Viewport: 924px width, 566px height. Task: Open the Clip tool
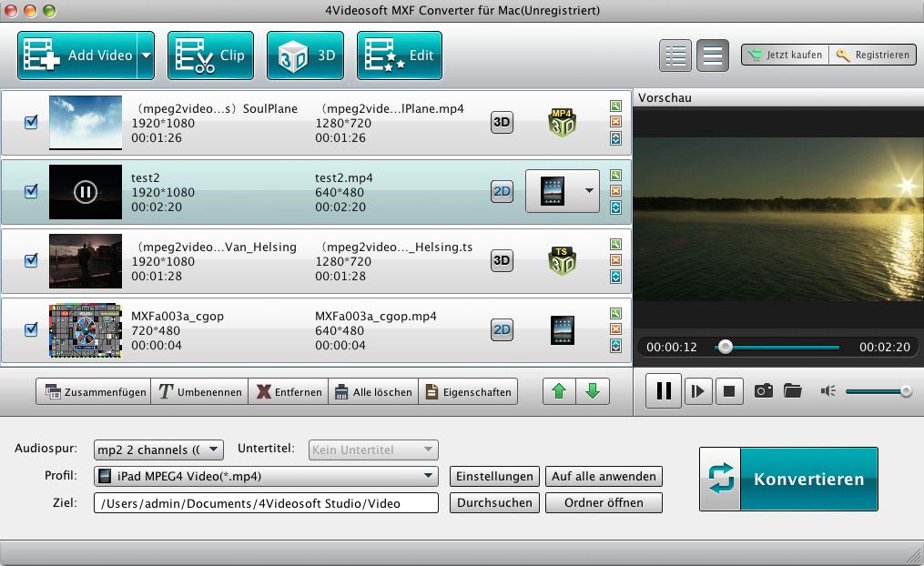[209, 56]
